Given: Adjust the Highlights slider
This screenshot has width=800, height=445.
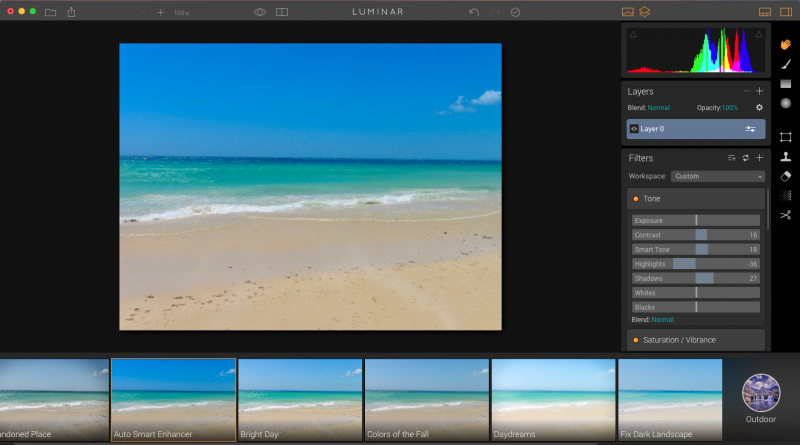Looking at the screenshot, I should click(x=696, y=264).
